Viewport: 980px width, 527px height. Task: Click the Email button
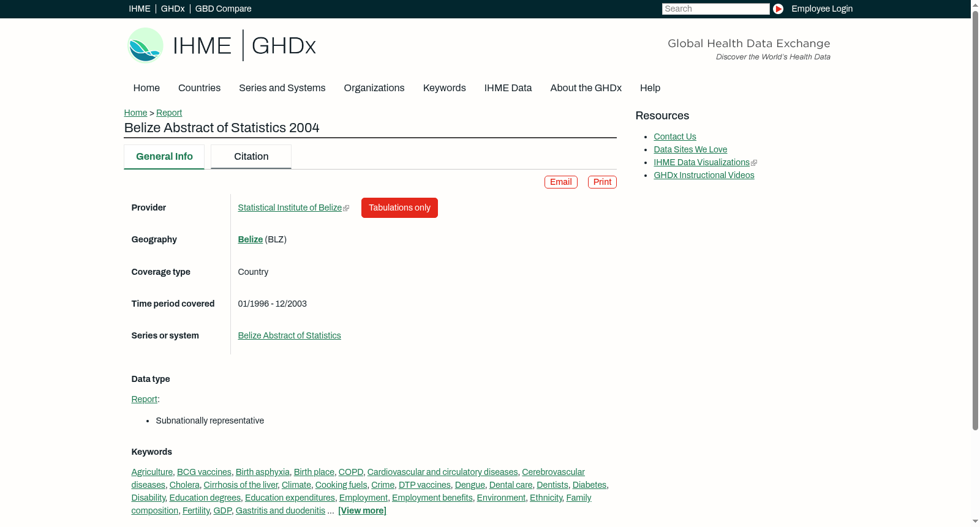tap(561, 182)
